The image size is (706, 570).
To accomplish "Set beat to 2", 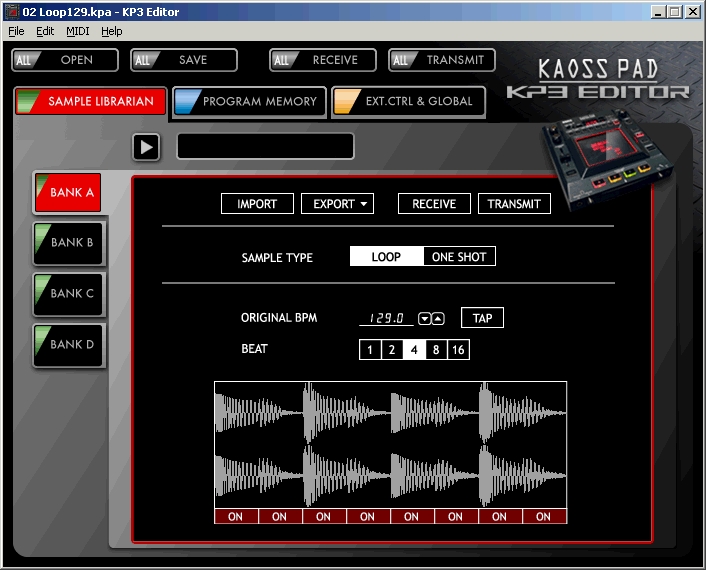I will click(x=392, y=350).
